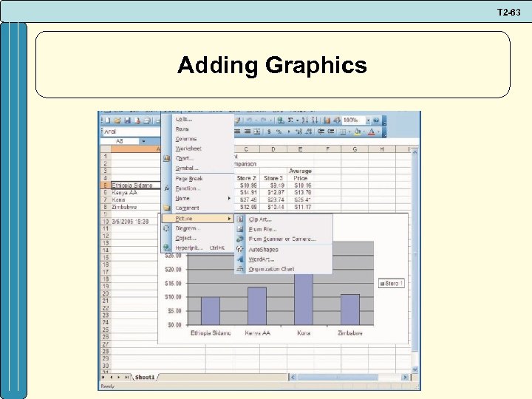This screenshot has height=399, width=532.
Task: Click the last-sheet navigation arrow
Action: (x=126, y=378)
